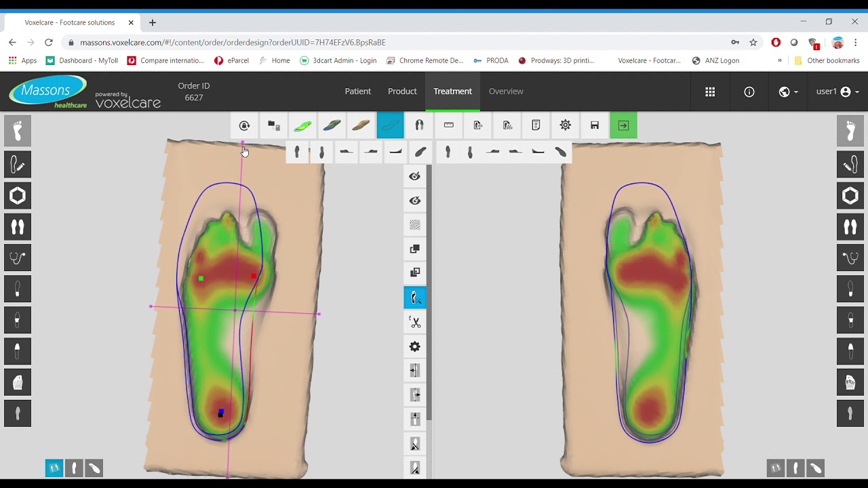Viewport: 868px width, 488px height.
Task: Select the left-panel both feet icon
Action: pyautogui.click(x=18, y=227)
